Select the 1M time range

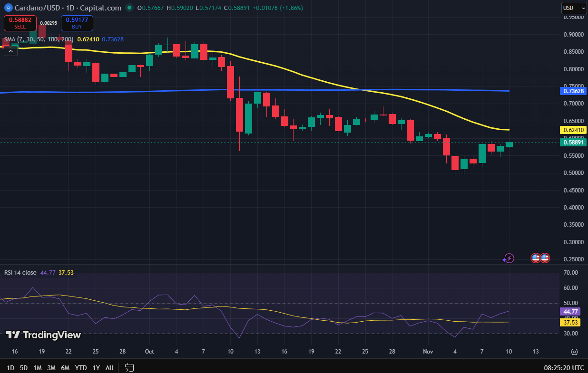[x=38, y=367]
